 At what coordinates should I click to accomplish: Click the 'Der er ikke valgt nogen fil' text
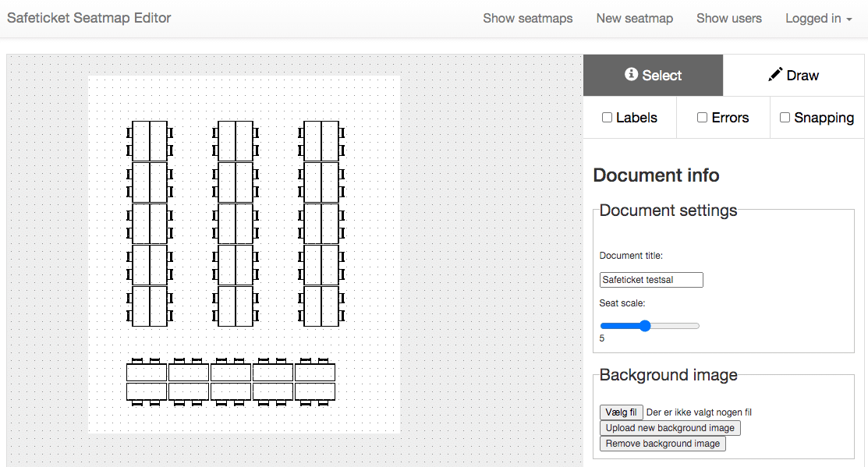click(x=699, y=412)
